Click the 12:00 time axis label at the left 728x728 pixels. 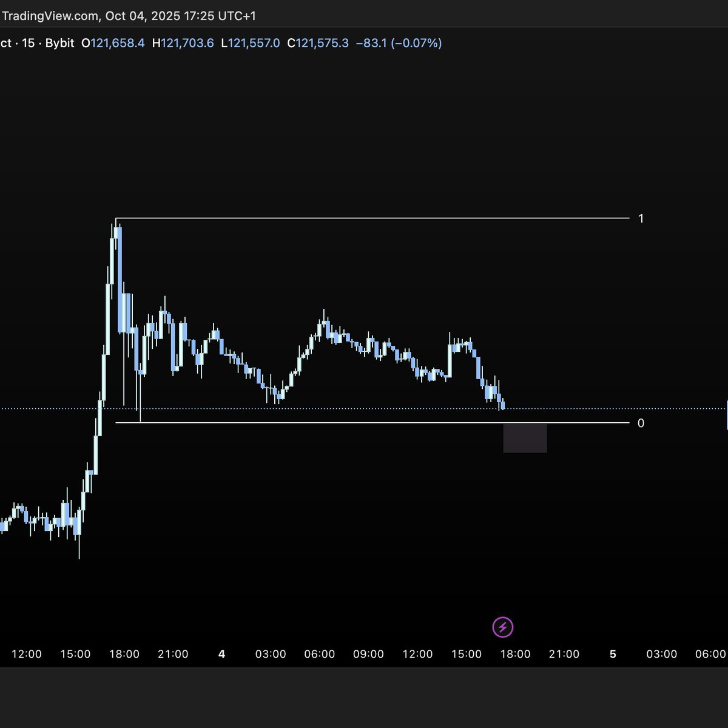click(27, 654)
